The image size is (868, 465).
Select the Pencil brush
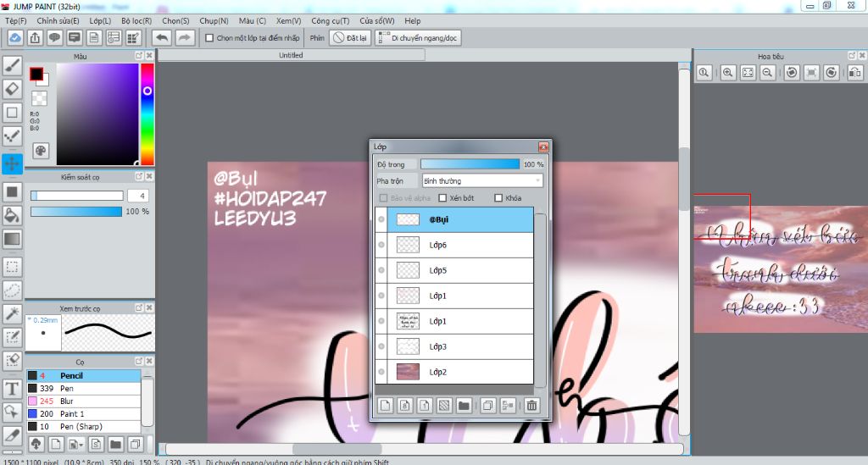coord(84,375)
